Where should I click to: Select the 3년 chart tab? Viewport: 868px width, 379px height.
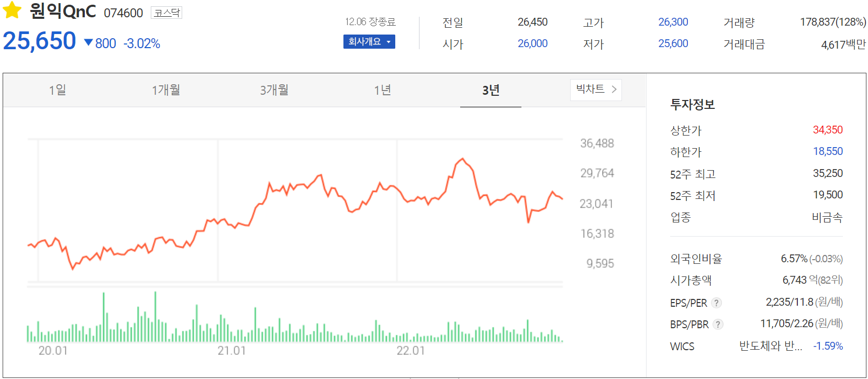pyautogui.click(x=491, y=90)
